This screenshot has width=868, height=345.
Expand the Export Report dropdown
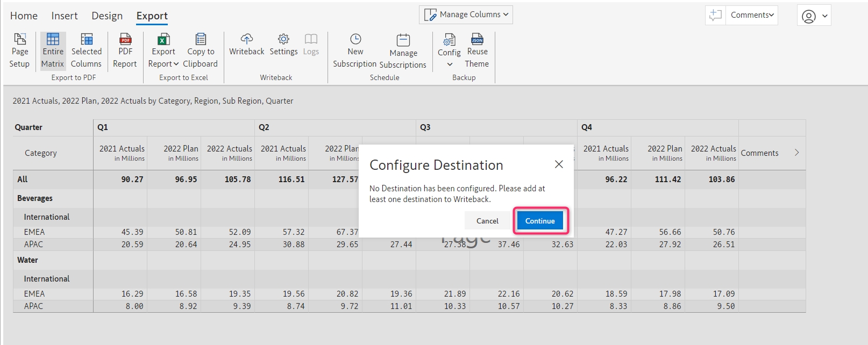[163, 63]
